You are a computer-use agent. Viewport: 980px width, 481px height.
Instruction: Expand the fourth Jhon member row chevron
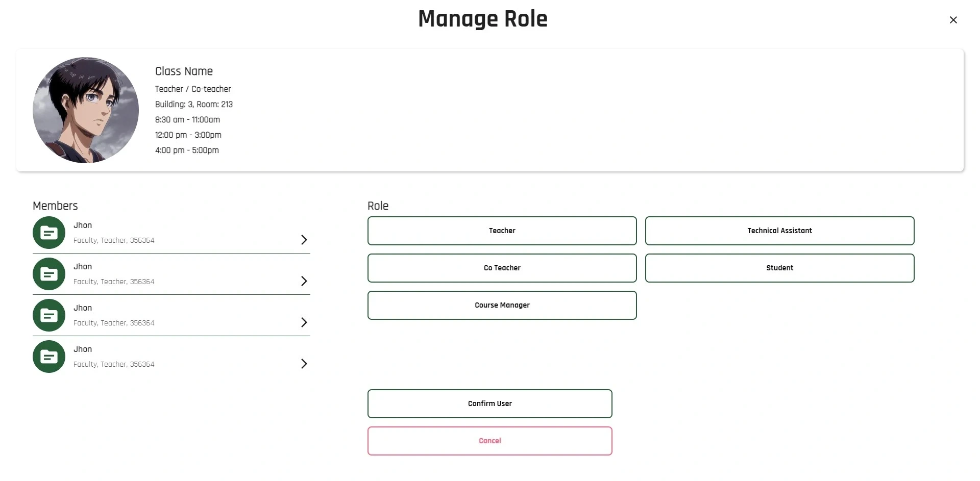[304, 364]
